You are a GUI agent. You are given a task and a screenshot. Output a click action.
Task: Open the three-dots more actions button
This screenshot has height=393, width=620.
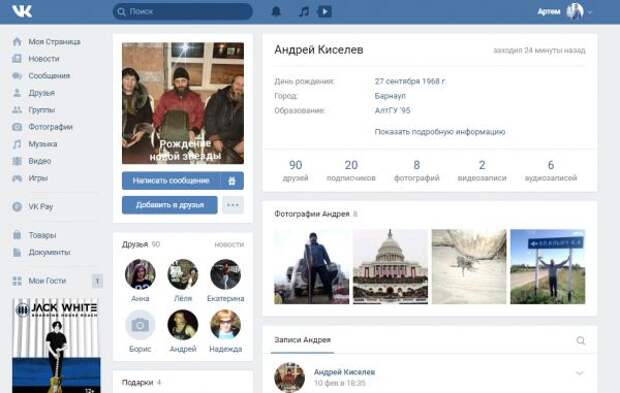point(233,205)
